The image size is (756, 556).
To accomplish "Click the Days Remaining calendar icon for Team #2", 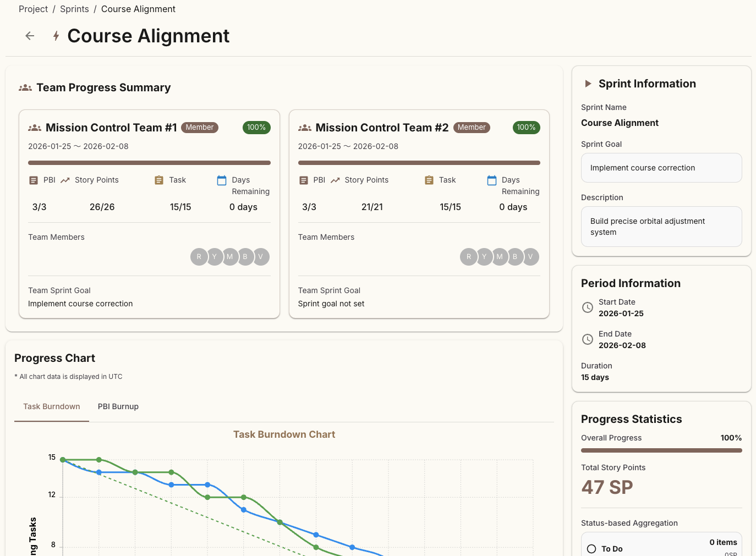I will 491,180.
